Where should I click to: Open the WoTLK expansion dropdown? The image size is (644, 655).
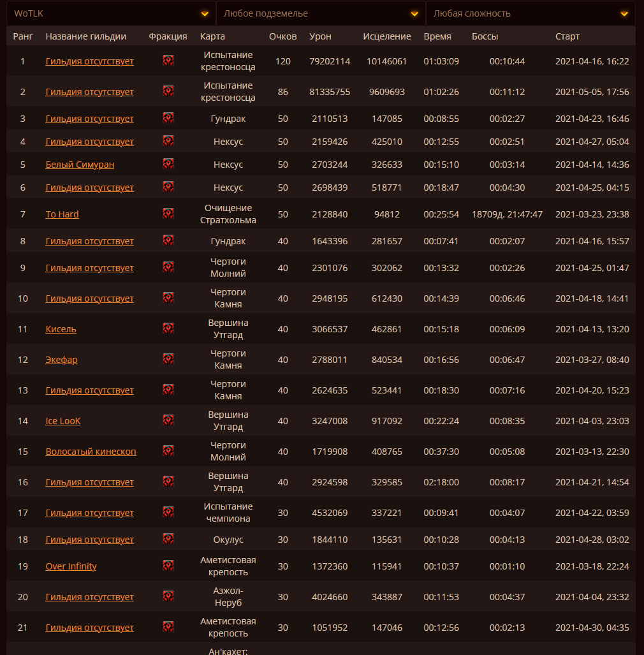[110, 13]
